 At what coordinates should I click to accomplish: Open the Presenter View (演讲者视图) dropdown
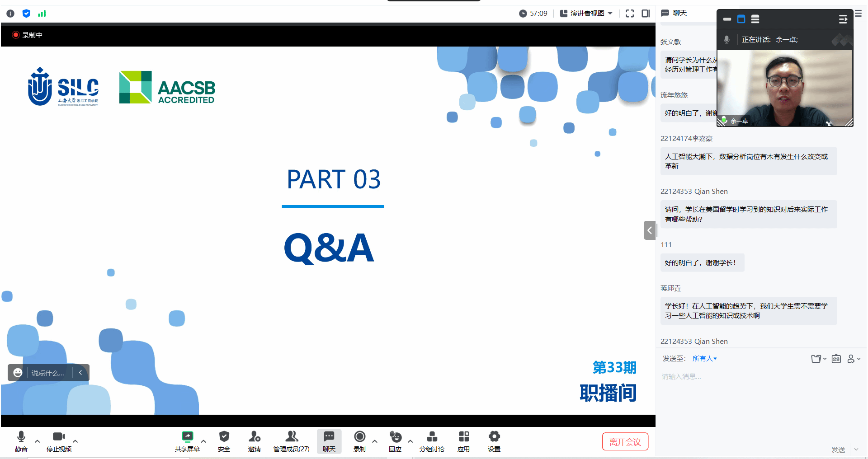pos(587,14)
